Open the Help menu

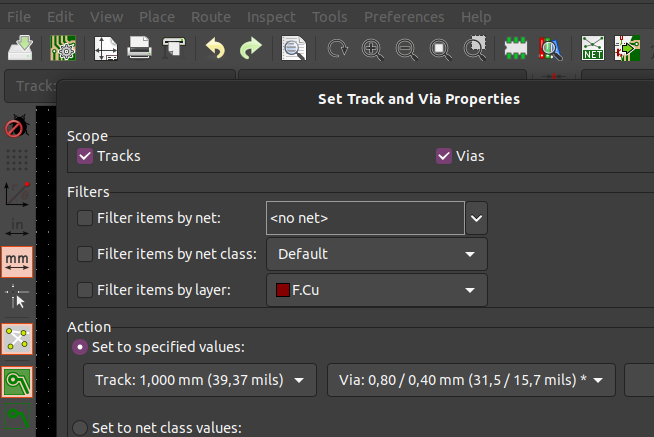pyautogui.click(x=476, y=17)
